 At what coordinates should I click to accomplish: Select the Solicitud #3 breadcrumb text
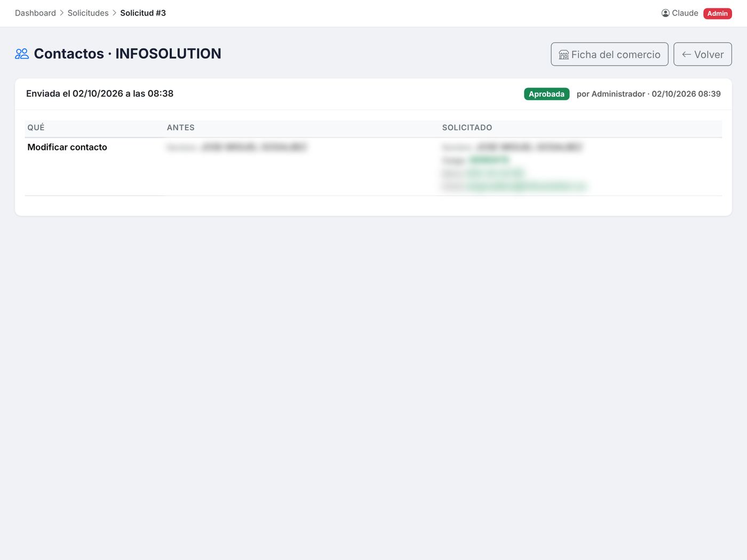pyautogui.click(x=143, y=13)
